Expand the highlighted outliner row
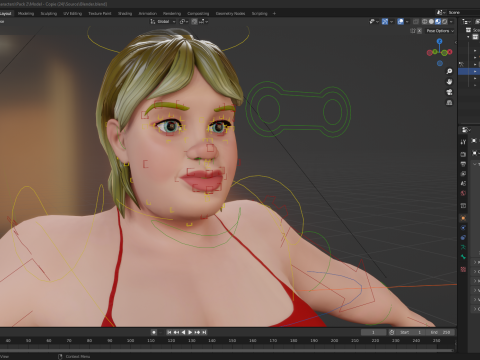The image size is (480, 360). click(475, 71)
